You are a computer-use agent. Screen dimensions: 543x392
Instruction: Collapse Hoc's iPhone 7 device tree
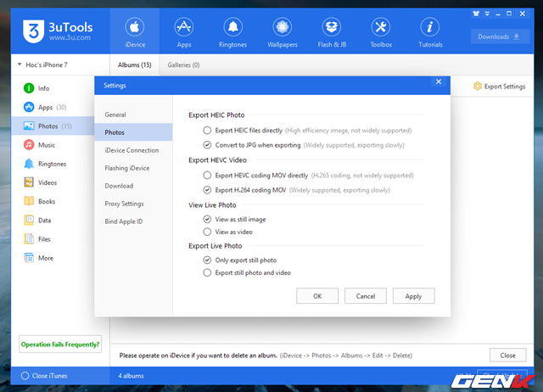click(20, 64)
